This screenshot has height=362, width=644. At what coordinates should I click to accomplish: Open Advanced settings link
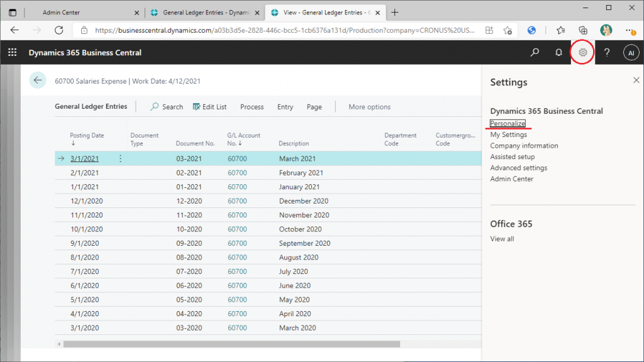coord(519,167)
